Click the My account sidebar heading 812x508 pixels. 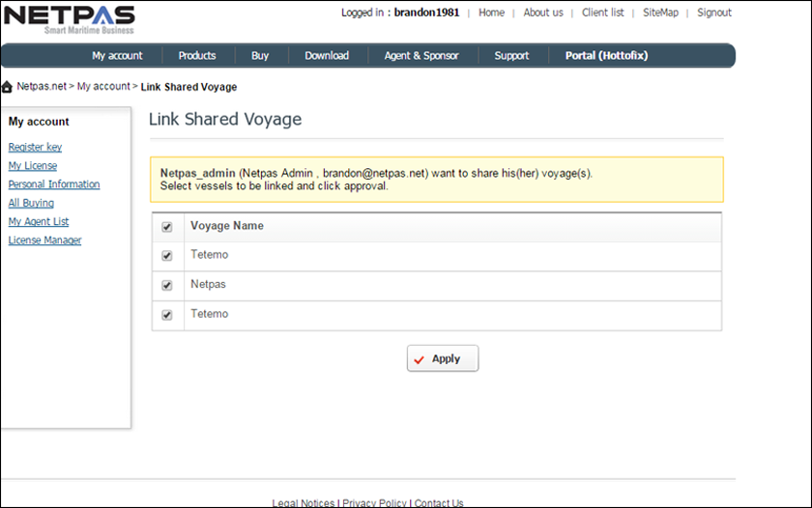pos(39,122)
